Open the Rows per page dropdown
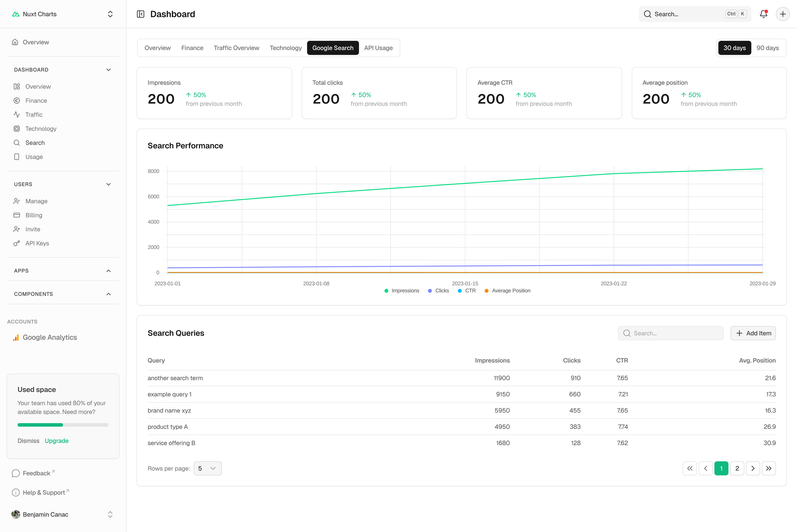The image size is (797, 532). click(x=207, y=468)
